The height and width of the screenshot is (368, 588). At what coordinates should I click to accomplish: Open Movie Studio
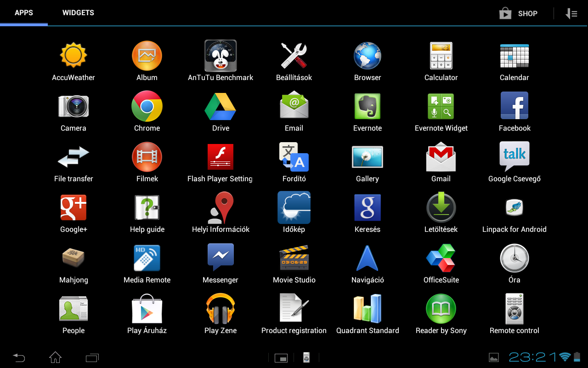coord(294,264)
